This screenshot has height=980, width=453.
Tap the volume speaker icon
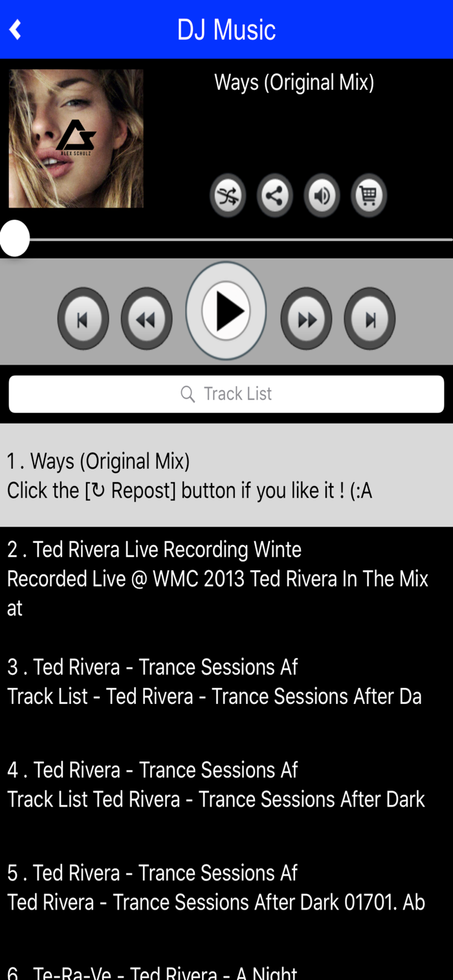pyautogui.click(x=322, y=195)
